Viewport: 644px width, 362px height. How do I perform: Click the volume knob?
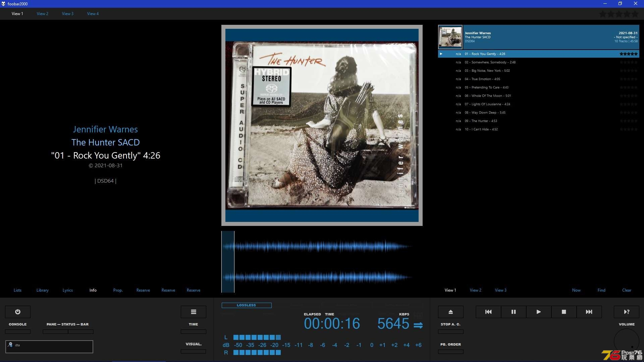(627, 341)
